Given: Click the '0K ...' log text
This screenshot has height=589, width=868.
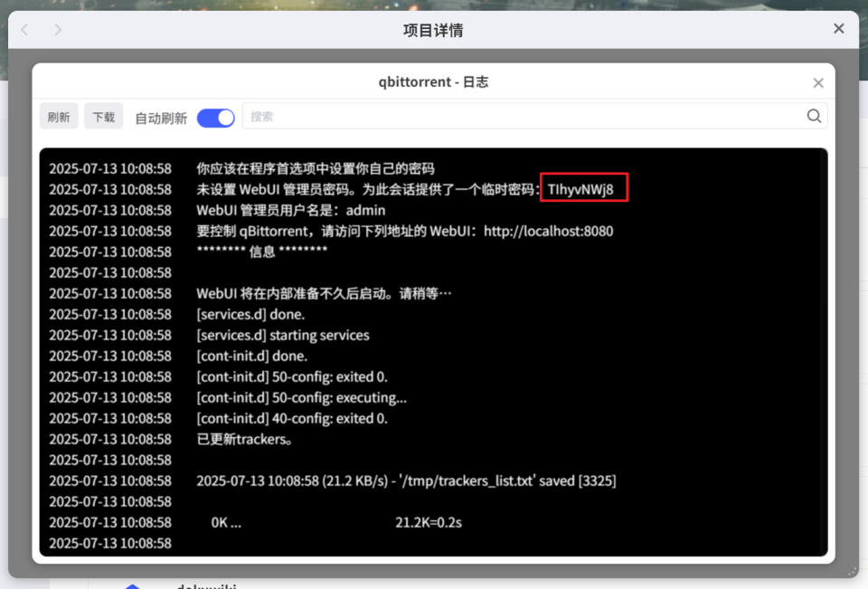Looking at the screenshot, I should (226, 523).
